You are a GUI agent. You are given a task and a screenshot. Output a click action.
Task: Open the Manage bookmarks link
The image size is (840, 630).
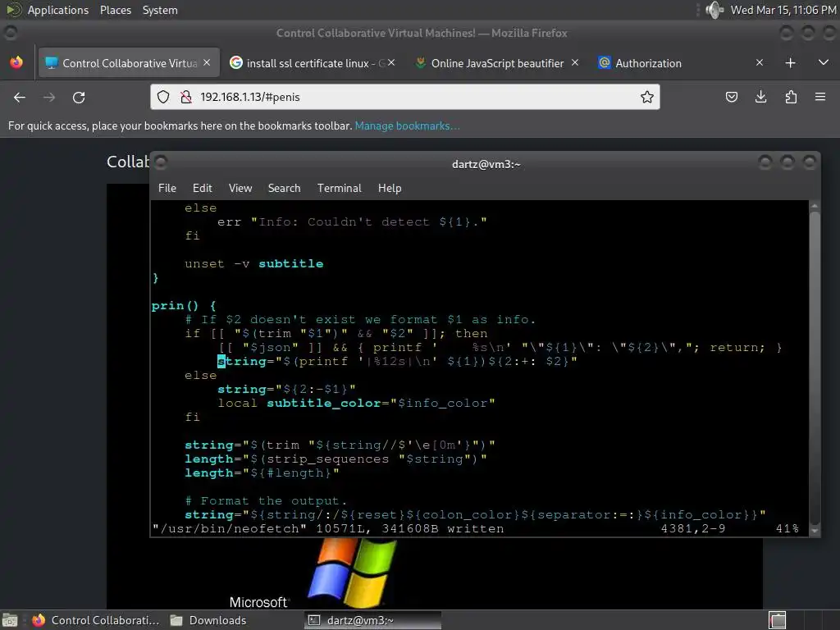(407, 126)
